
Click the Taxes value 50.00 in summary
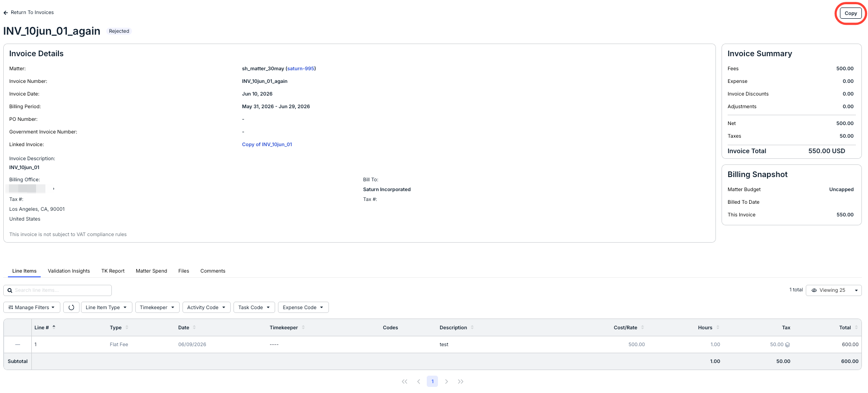click(x=846, y=136)
